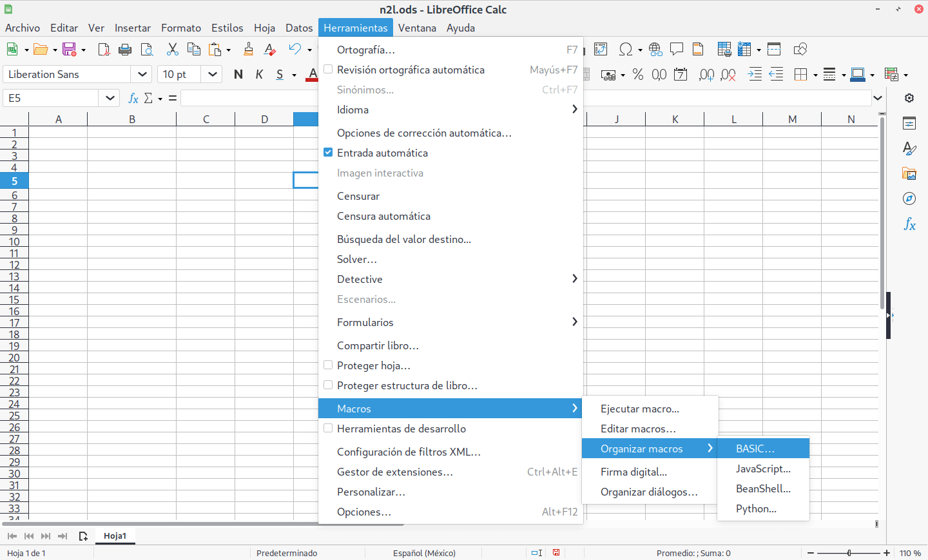Click the Copy icon
The image size is (928, 560).
pyautogui.click(x=193, y=49)
